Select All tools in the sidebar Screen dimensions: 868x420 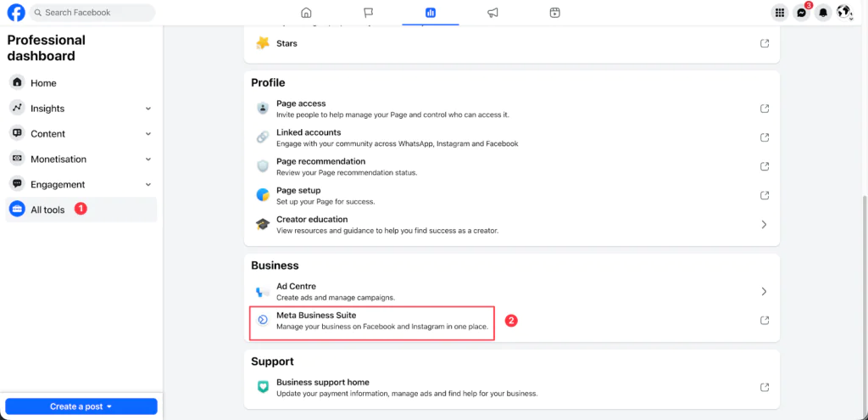pos(47,210)
